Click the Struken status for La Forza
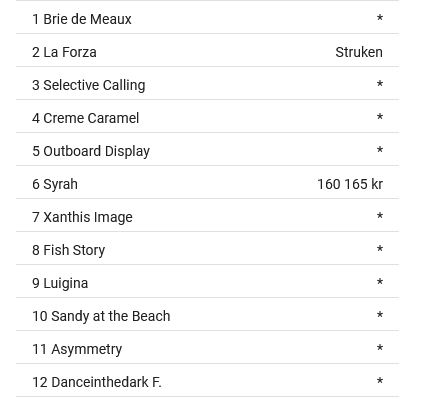 click(x=359, y=52)
